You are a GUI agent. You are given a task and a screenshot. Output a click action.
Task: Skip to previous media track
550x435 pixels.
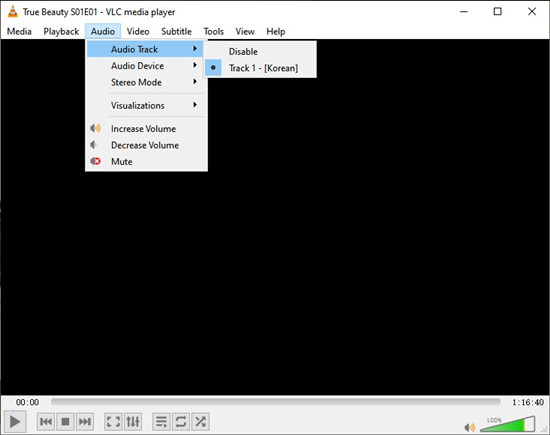[46, 421]
